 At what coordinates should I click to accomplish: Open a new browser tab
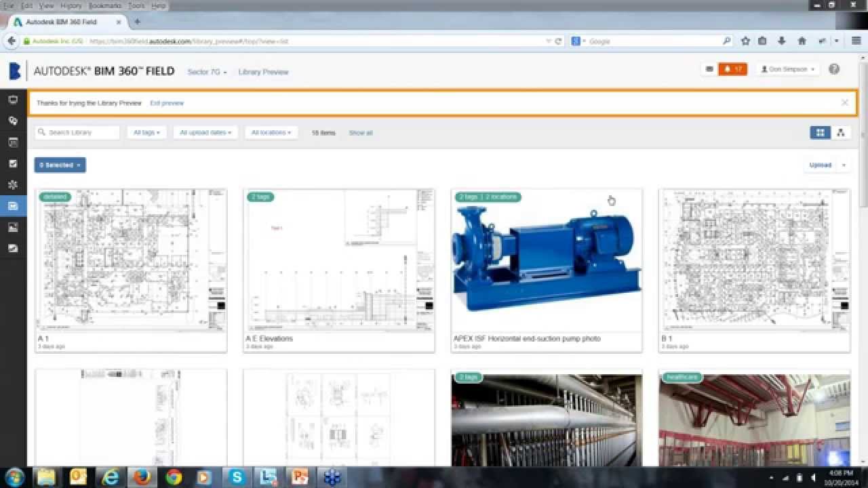click(x=137, y=22)
